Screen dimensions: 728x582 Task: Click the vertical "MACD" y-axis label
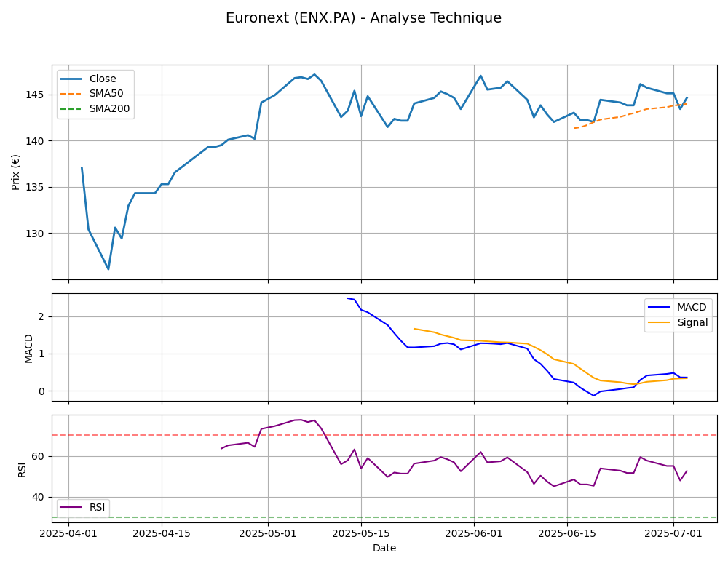click(x=29, y=348)
